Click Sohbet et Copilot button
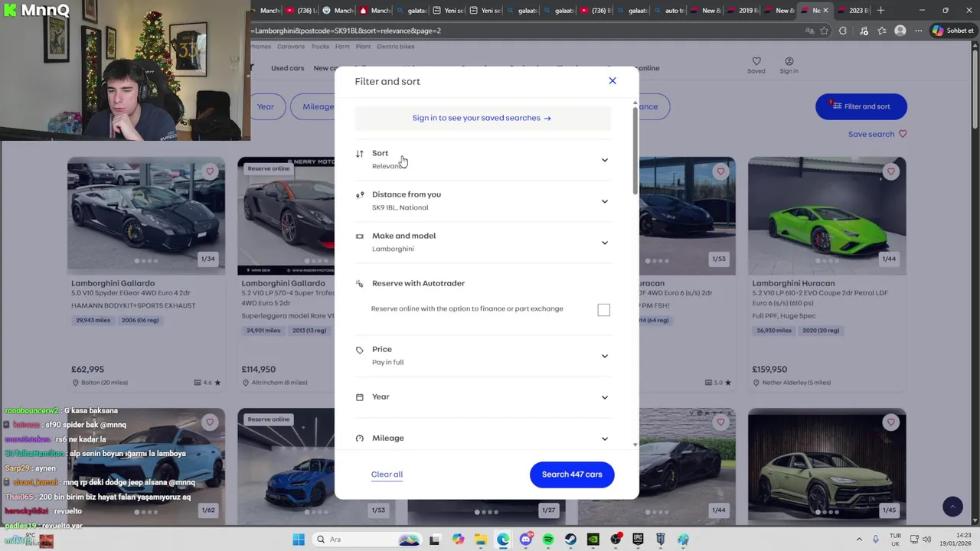This screenshot has width=980, height=551. click(x=952, y=31)
